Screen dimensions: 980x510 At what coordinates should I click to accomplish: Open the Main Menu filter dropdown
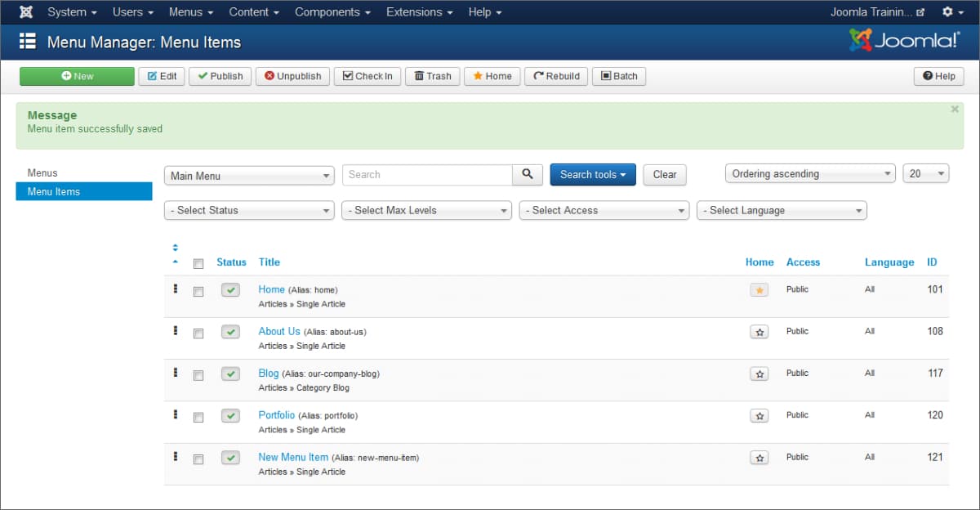(x=248, y=174)
